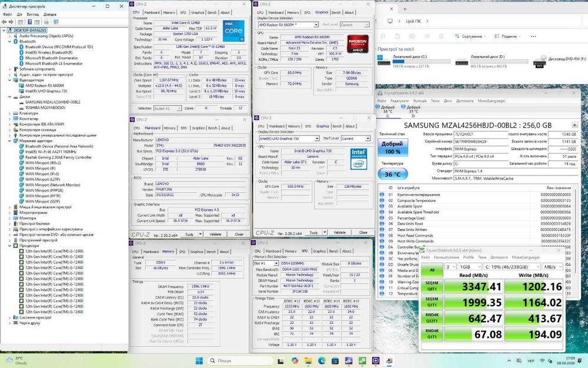
Task: Open Profile menu in CrystalDiskMark
Action: [469, 258]
